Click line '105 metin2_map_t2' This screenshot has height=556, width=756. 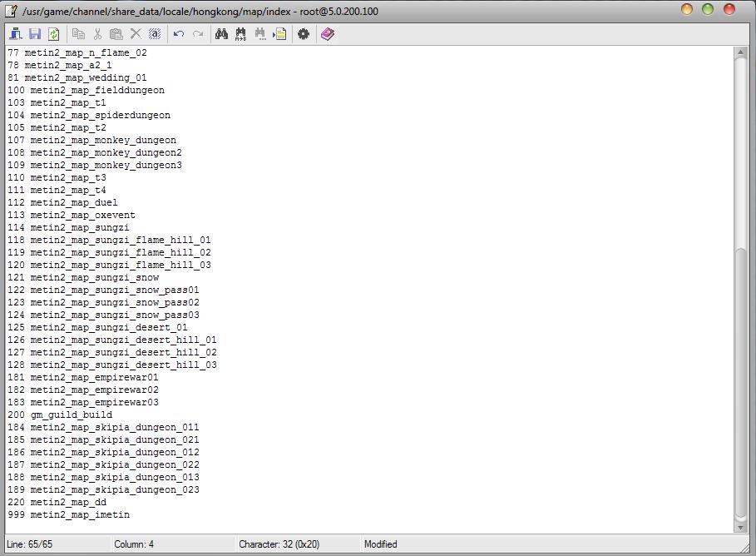[57, 128]
